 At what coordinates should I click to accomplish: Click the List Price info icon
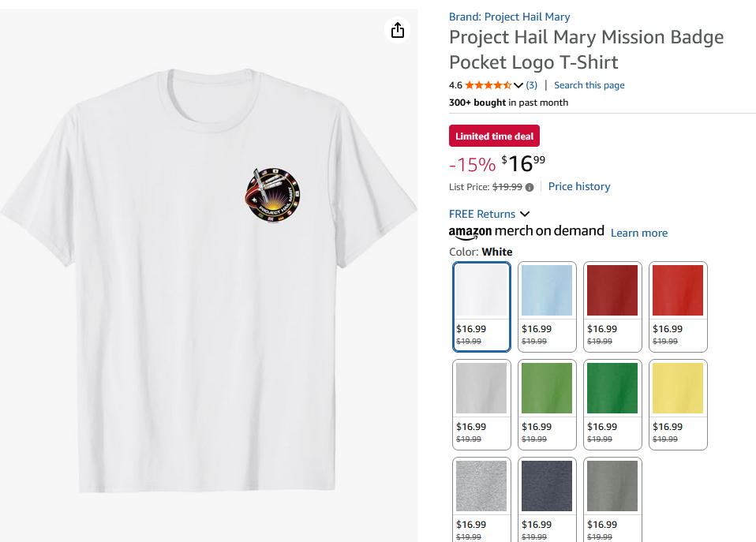tap(530, 187)
